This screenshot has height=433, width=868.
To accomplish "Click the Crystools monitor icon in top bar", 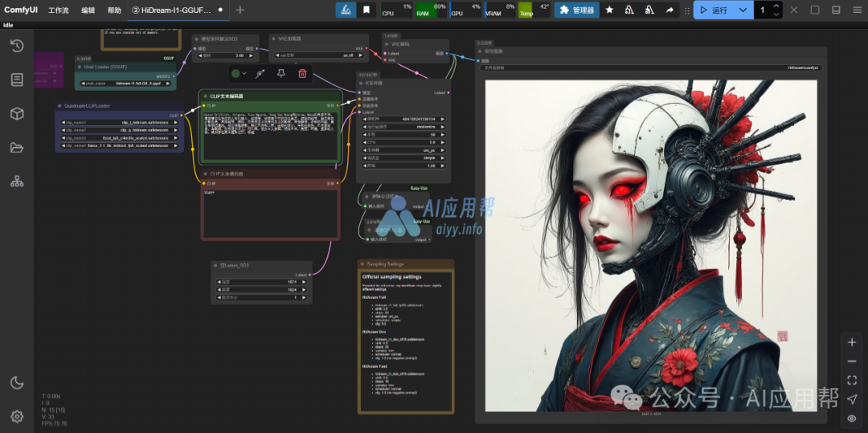I will [x=346, y=10].
